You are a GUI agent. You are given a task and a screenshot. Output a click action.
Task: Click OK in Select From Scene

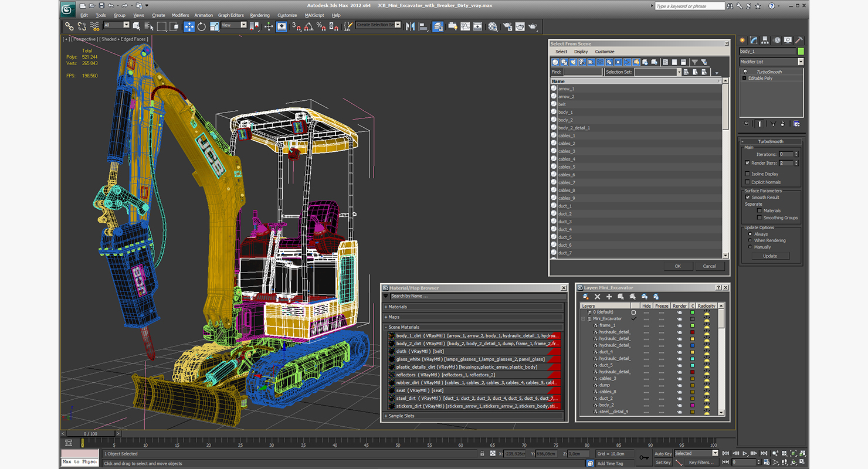click(x=677, y=266)
